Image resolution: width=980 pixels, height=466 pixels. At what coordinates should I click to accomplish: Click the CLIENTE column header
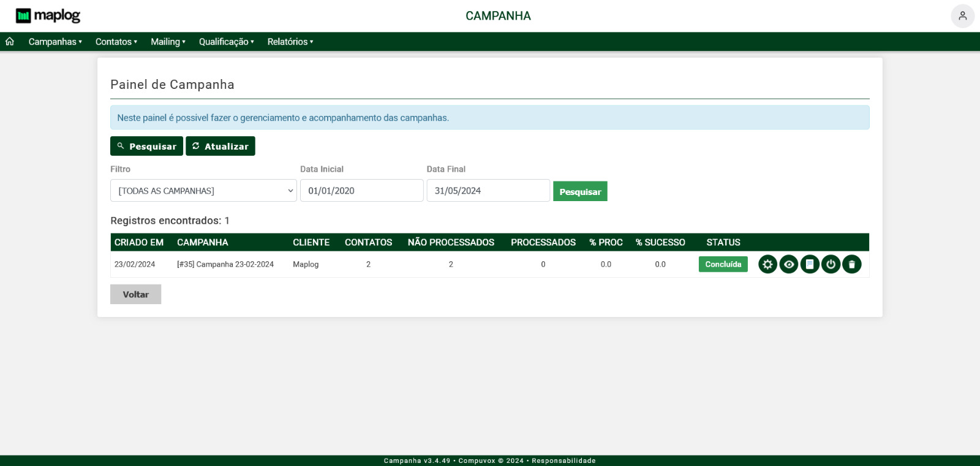(311, 242)
